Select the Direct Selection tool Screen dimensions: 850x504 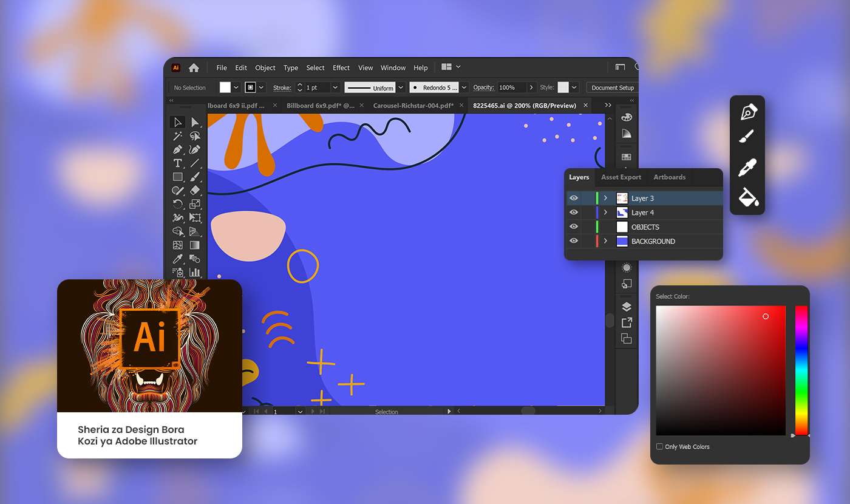tap(195, 122)
